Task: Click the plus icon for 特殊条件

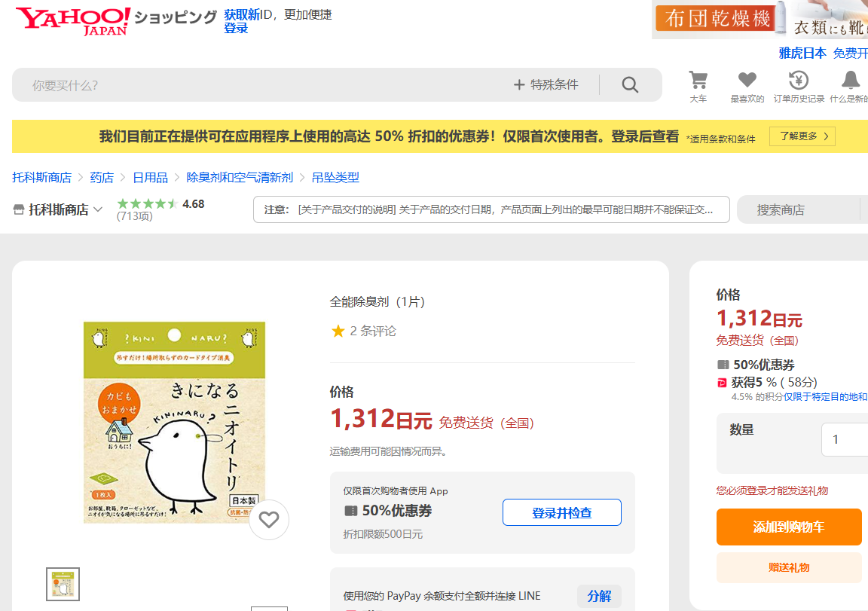Action: 518,84
